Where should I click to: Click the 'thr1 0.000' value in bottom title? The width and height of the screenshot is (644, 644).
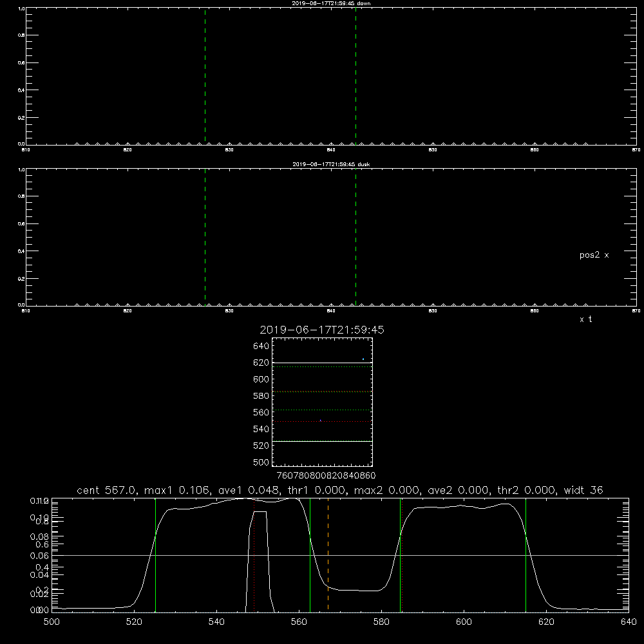pos(316,490)
